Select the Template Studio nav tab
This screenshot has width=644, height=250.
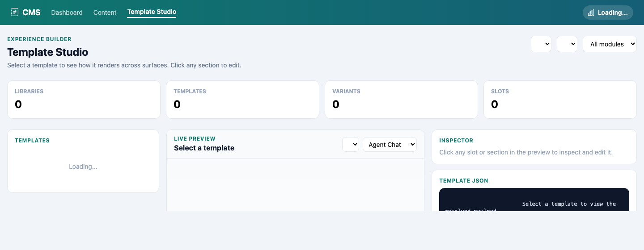[152, 12]
